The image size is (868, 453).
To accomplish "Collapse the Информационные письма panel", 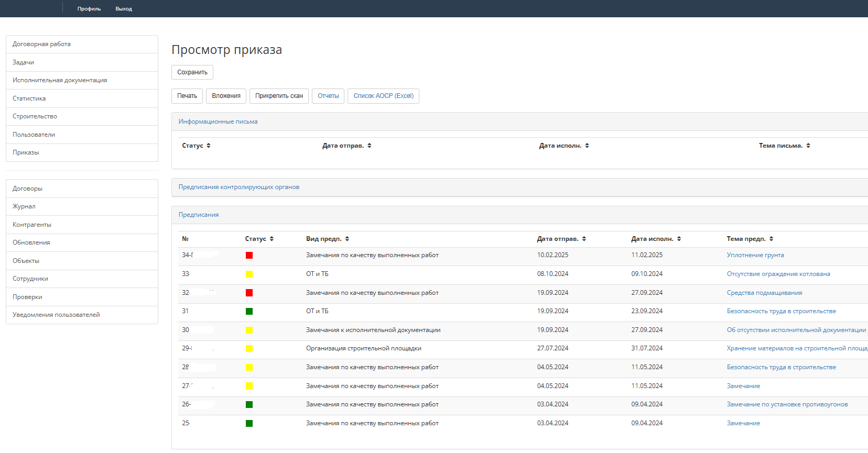I will coord(218,121).
